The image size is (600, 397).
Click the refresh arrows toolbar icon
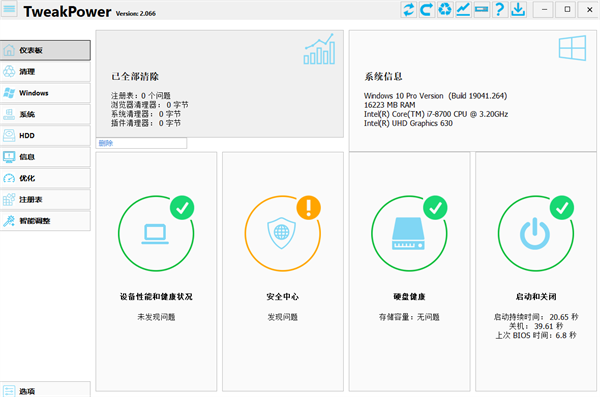pyautogui.click(x=408, y=9)
